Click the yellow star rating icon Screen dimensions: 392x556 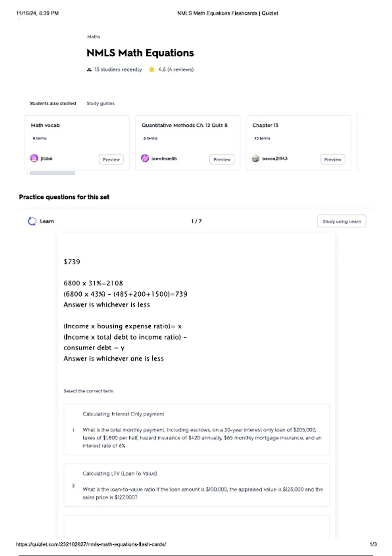tap(152, 69)
